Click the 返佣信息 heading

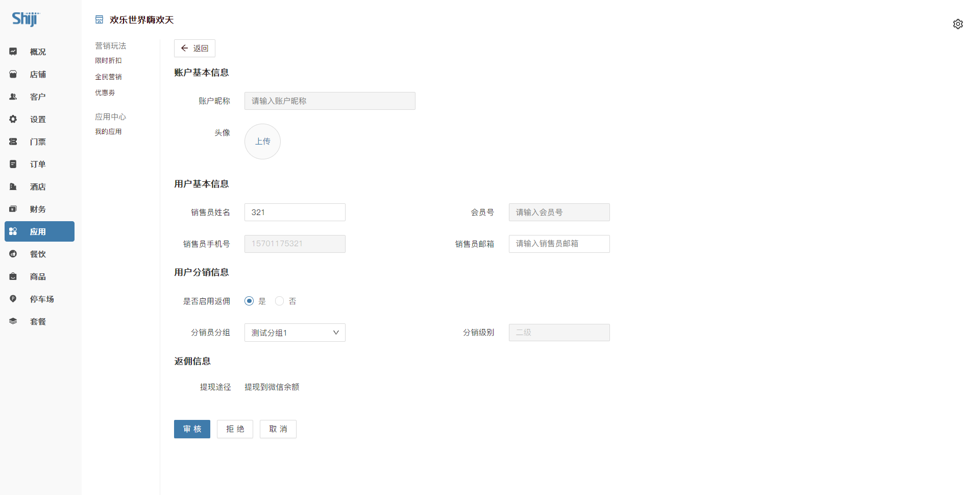tap(192, 361)
